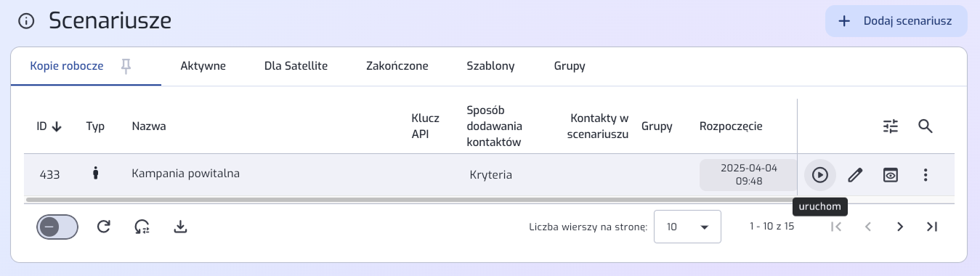The image size is (980, 276).
Task: Click the auto-refresh settings icon
Action: pos(142,227)
